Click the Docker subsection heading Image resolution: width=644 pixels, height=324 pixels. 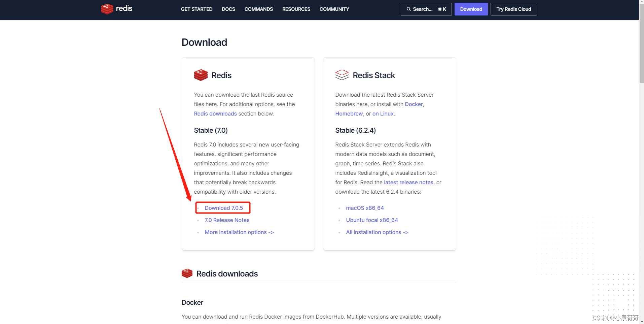click(x=192, y=302)
